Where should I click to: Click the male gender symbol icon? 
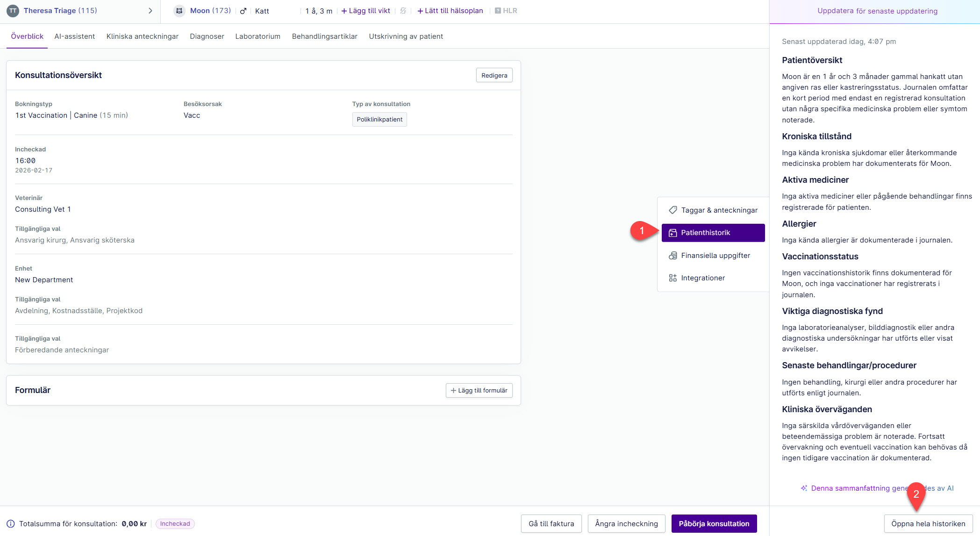pos(243,11)
